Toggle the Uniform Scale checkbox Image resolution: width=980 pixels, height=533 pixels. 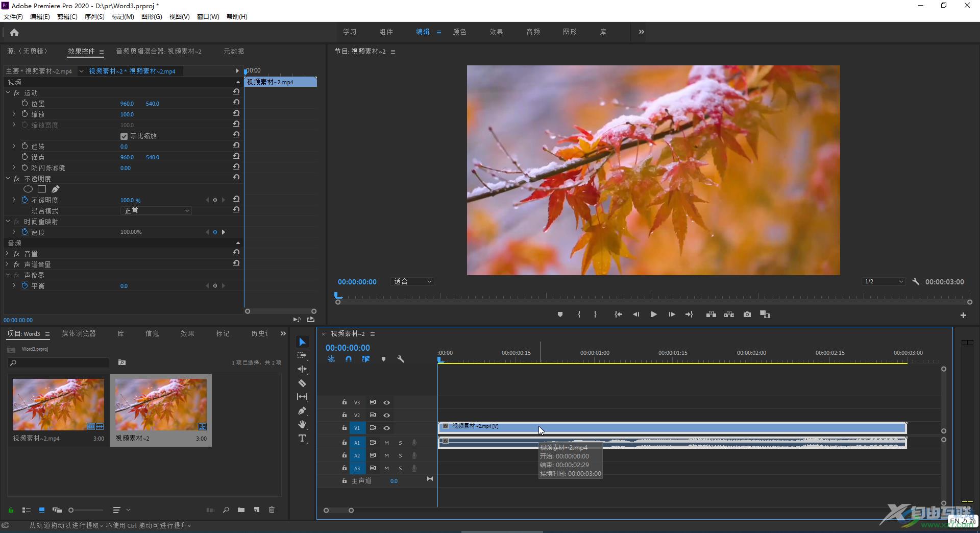pos(124,136)
